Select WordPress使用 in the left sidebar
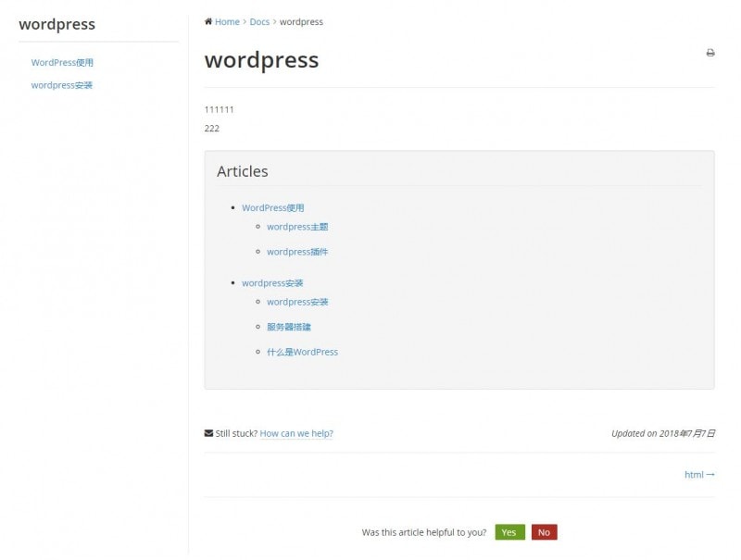 pyautogui.click(x=62, y=63)
